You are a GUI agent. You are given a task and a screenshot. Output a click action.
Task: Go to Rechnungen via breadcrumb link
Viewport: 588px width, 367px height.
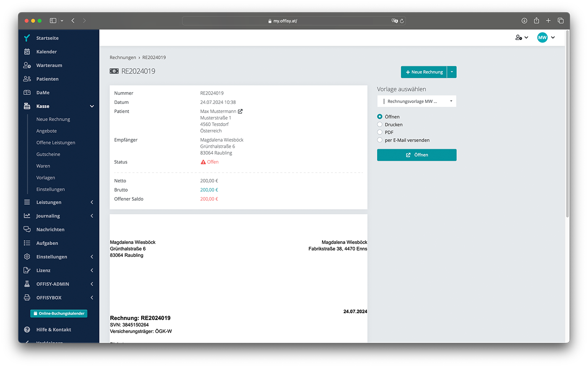[123, 58]
